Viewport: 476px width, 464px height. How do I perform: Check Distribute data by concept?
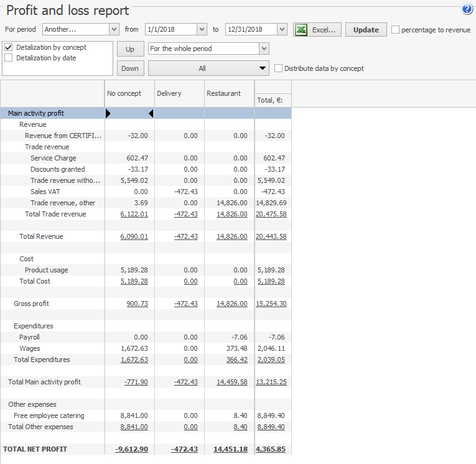click(x=279, y=68)
